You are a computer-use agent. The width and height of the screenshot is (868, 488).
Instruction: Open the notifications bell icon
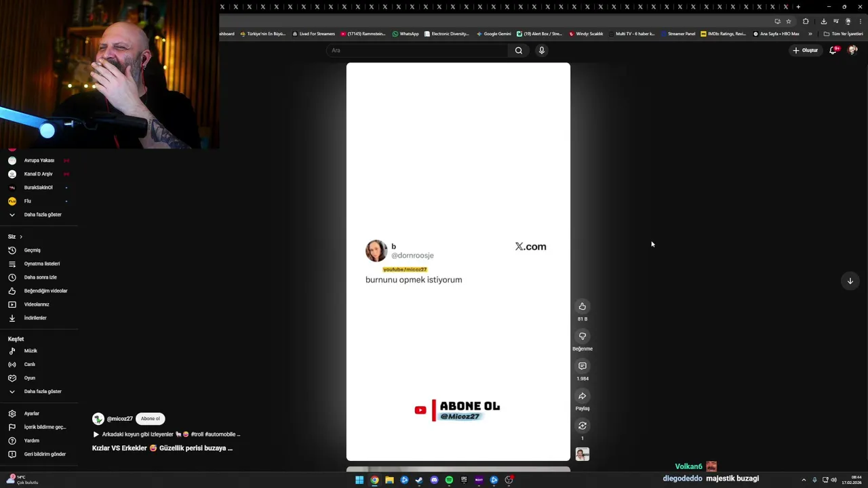[x=833, y=50]
